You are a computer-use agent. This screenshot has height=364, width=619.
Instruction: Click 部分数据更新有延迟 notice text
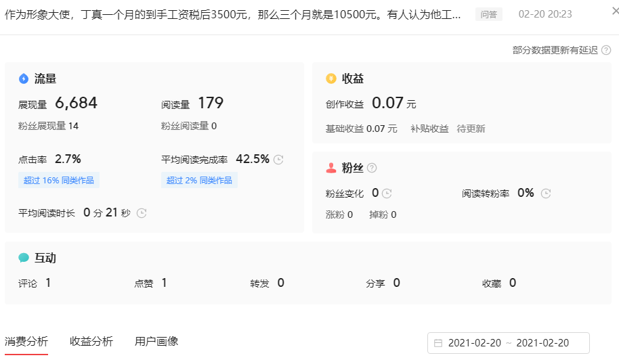pos(555,50)
